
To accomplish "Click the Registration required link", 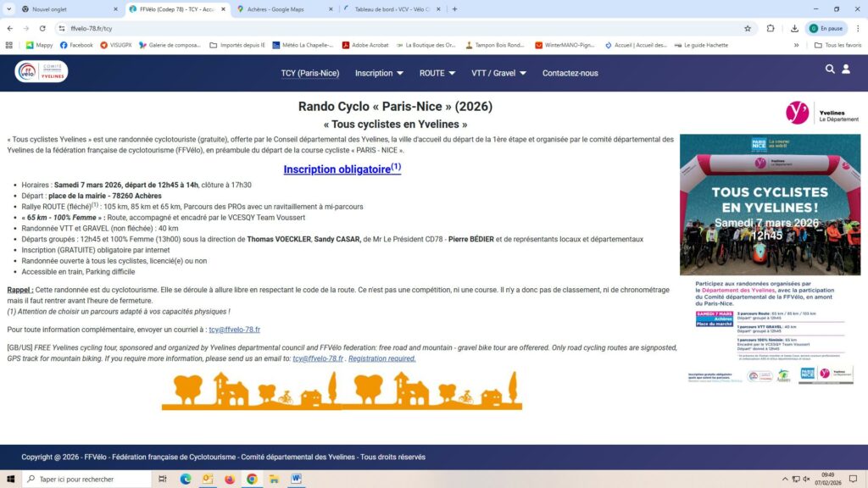I will tap(382, 358).
